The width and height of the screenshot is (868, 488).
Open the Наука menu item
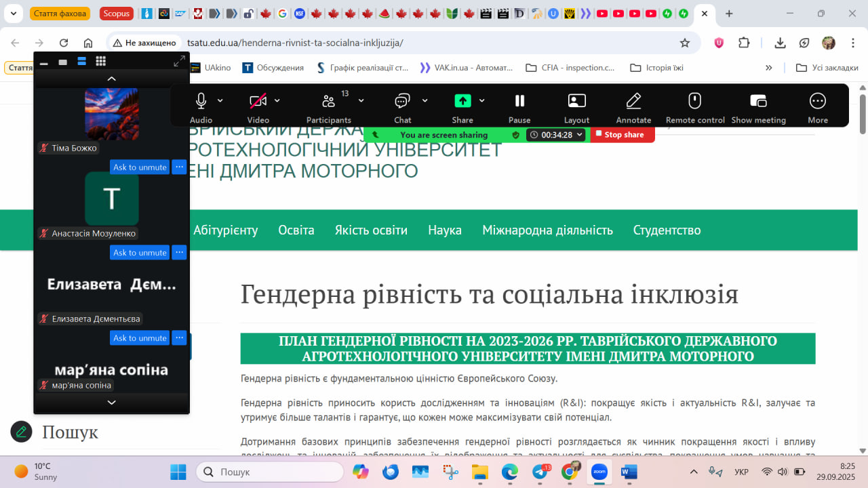tap(444, 230)
